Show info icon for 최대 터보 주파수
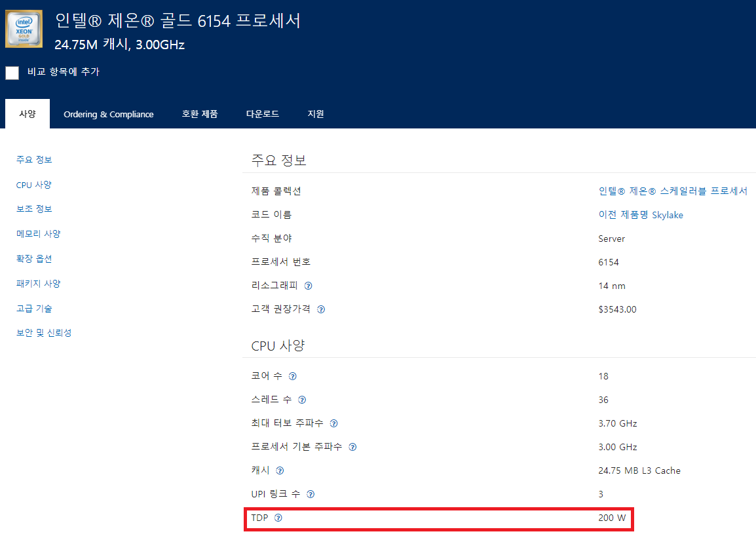 pyautogui.click(x=333, y=423)
